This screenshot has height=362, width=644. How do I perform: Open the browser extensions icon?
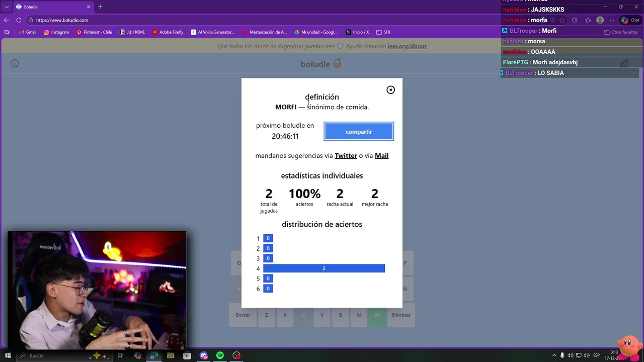[575, 20]
